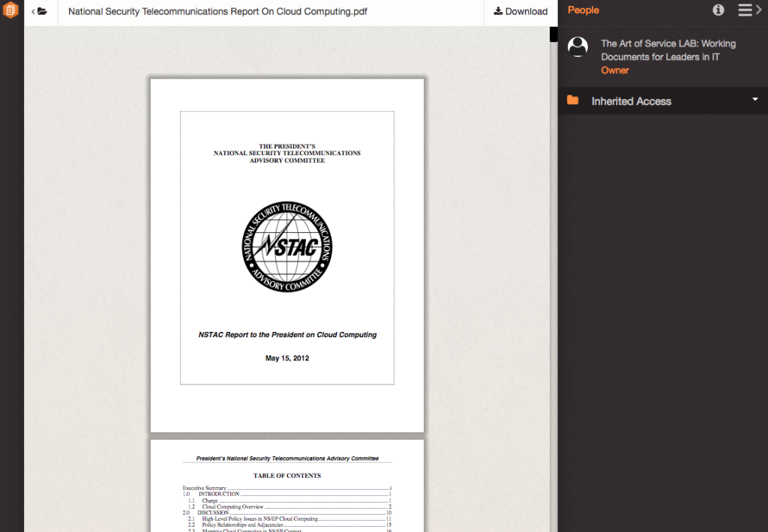The image size is (768, 532).
Task: Go back to folder via open-folder icon
Action: [40, 11]
